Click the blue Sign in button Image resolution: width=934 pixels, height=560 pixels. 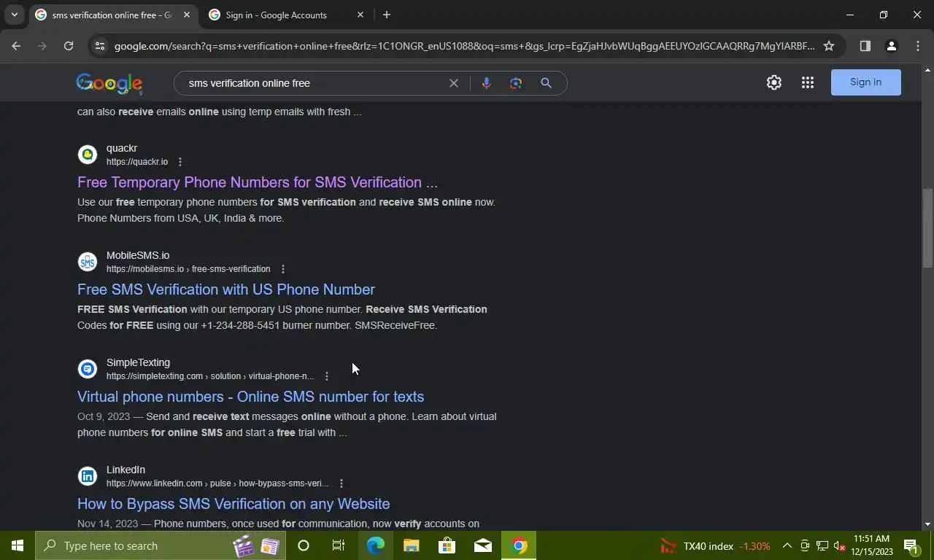pyautogui.click(x=865, y=82)
